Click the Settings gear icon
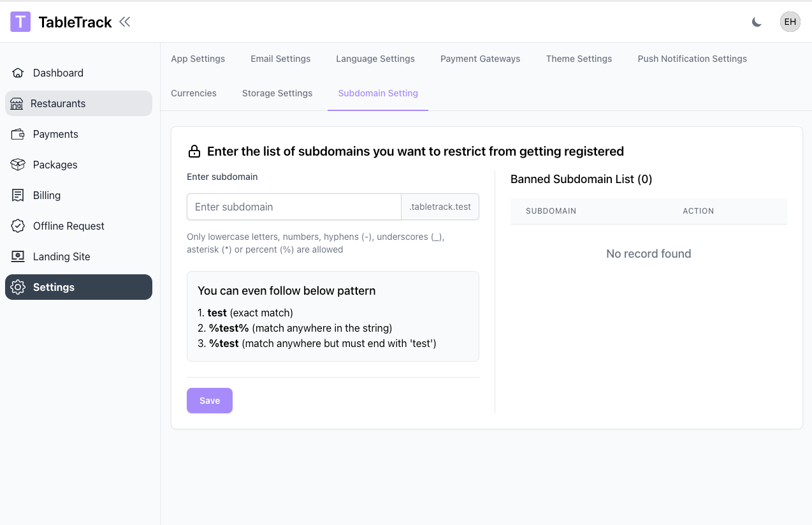The image size is (812, 525). pos(18,287)
